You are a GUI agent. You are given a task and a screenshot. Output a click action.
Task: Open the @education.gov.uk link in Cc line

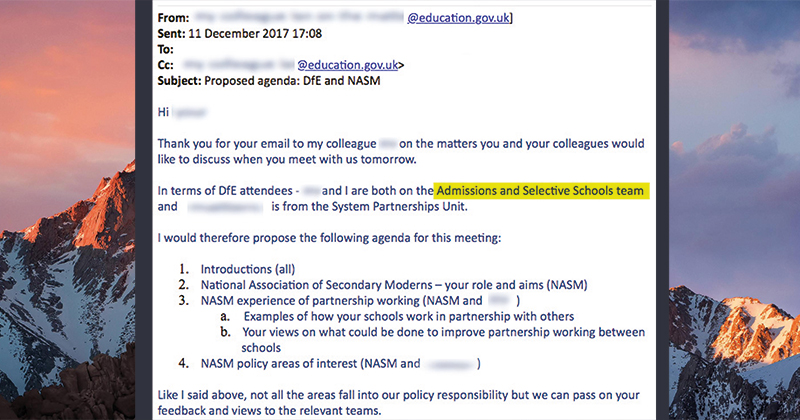click(x=347, y=65)
